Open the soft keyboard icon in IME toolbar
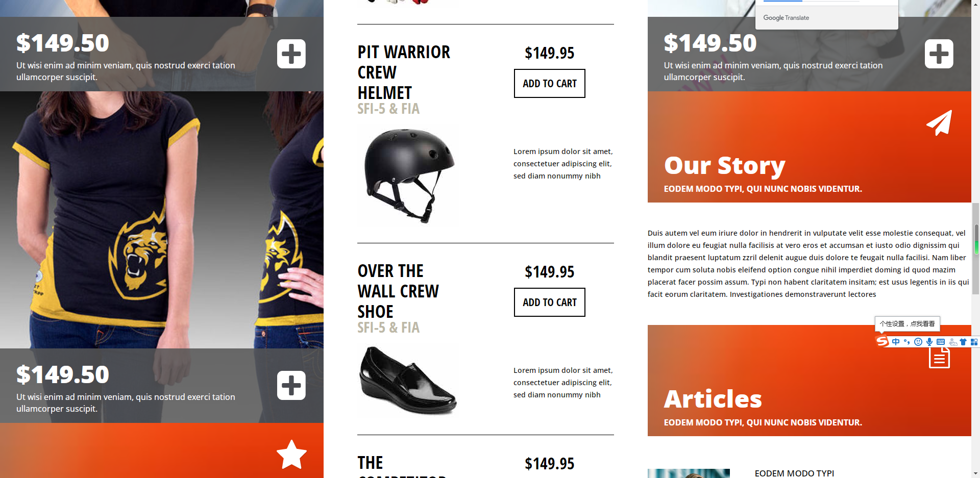Image resolution: width=980 pixels, height=478 pixels. coord(941,342)
